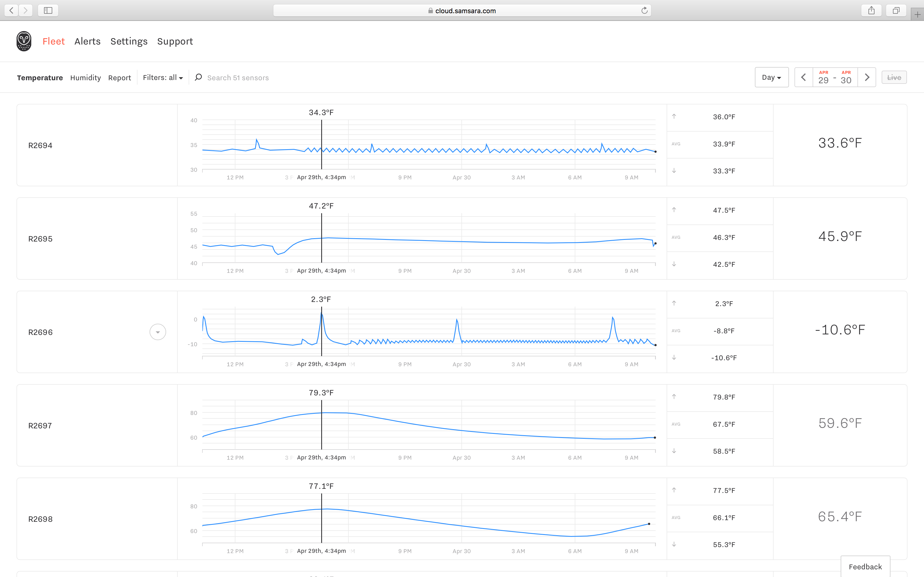This screenshot has width=924, height=577.
Task: Click the previous date range arrow
Action: tap(803, 77)
